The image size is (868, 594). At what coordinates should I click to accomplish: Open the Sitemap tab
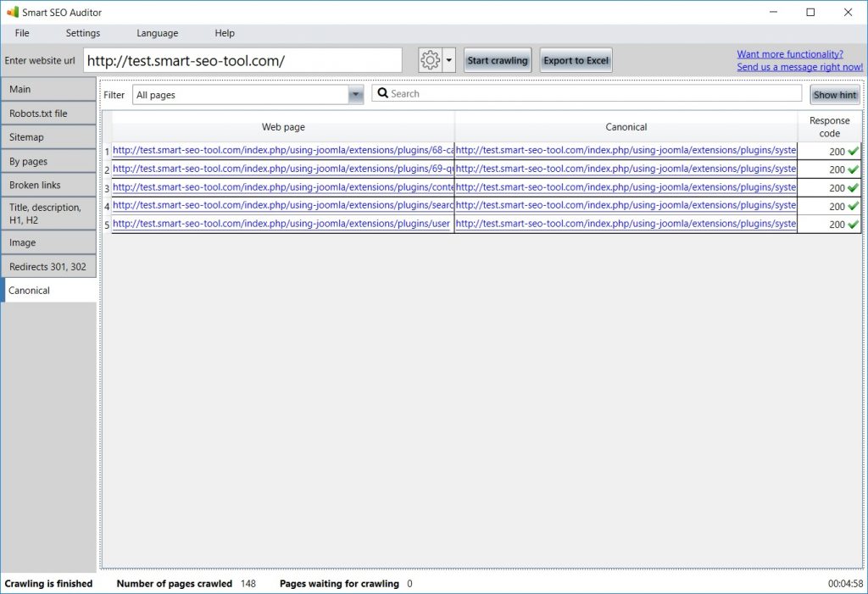point(48,136)
